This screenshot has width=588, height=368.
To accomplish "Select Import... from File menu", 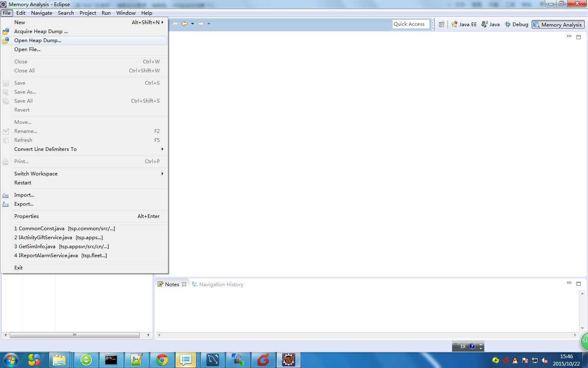I will pyautogui.click(x=84, y=195).
